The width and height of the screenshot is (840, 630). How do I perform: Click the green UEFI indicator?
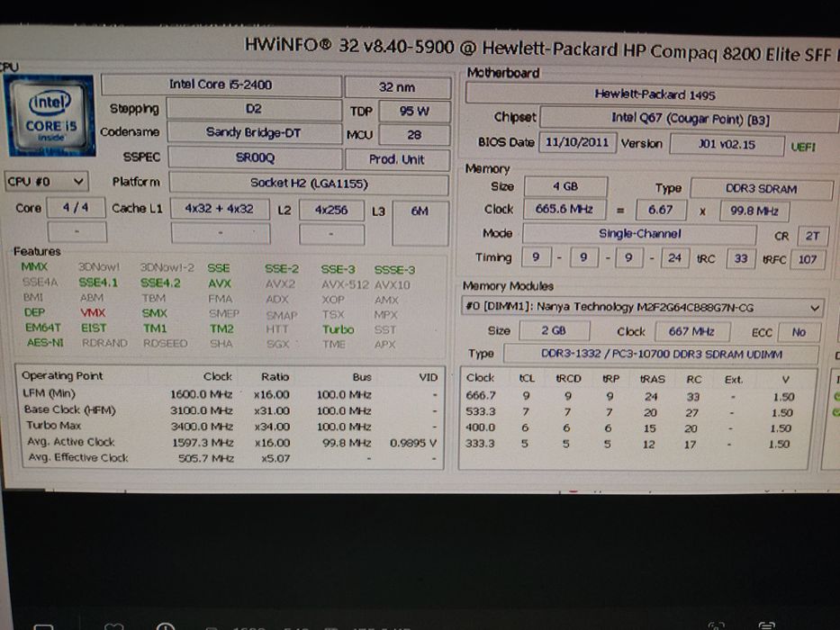(804, 147)
